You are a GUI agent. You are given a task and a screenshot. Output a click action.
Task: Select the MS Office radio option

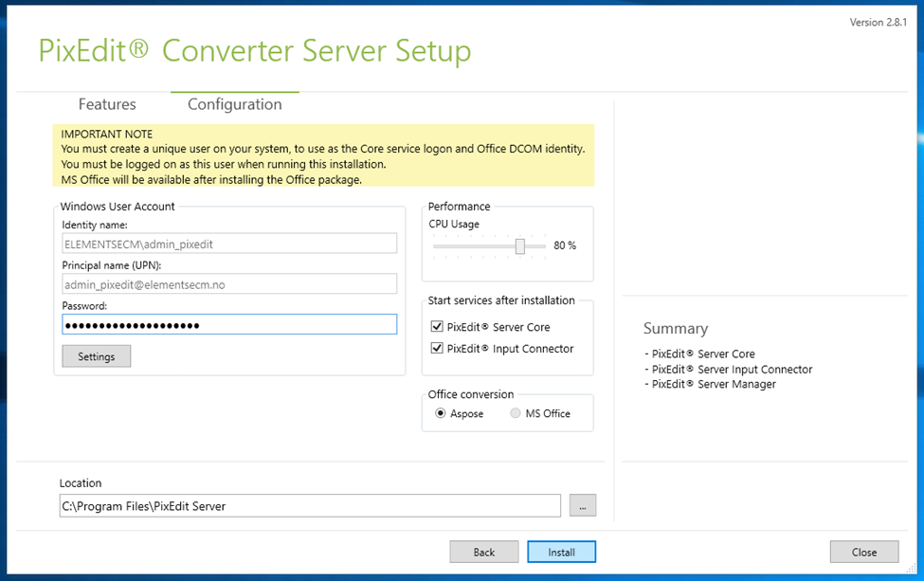tap(515, 413)
